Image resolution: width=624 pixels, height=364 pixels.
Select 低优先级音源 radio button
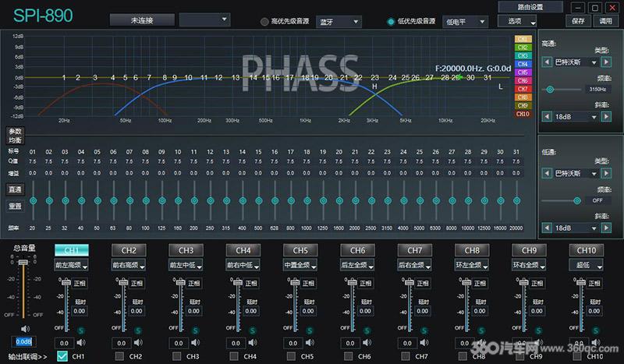tap(391, 22)
